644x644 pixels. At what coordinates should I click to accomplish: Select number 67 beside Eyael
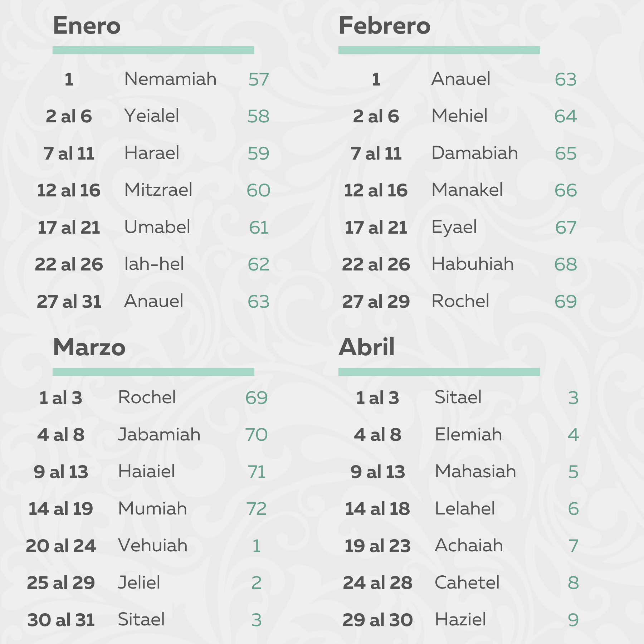point(566,228)
